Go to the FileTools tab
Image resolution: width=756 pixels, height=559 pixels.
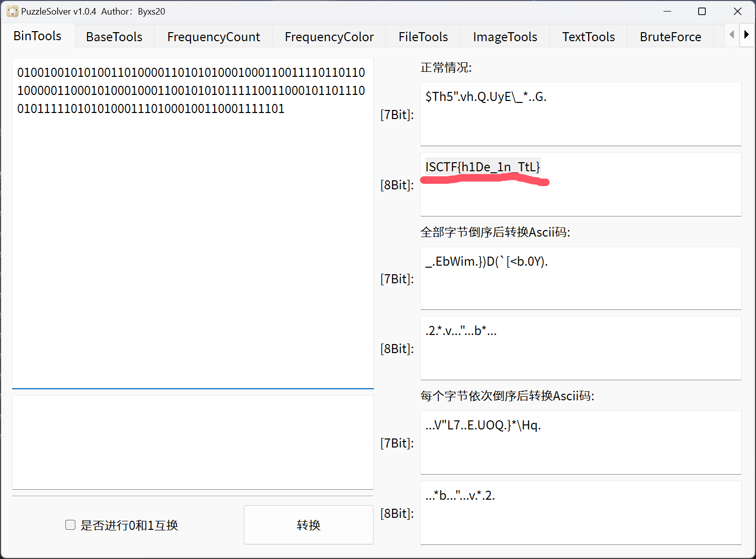point(423,37)
